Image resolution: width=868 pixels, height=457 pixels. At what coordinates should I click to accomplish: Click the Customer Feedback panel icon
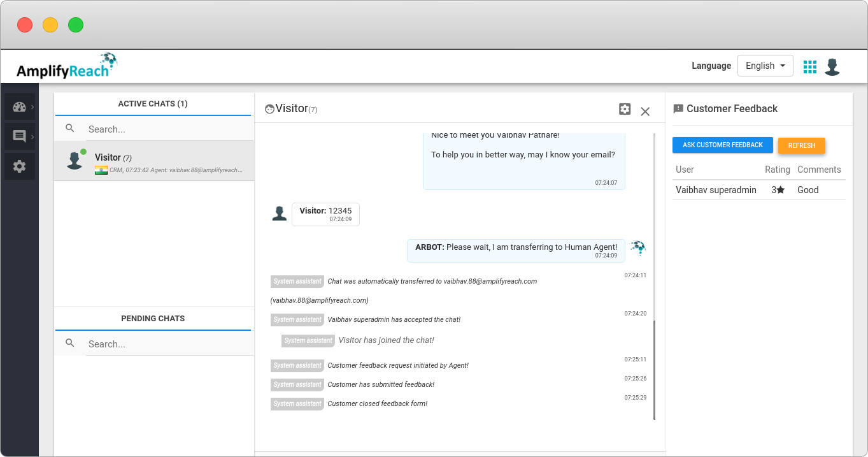point(678,108)
